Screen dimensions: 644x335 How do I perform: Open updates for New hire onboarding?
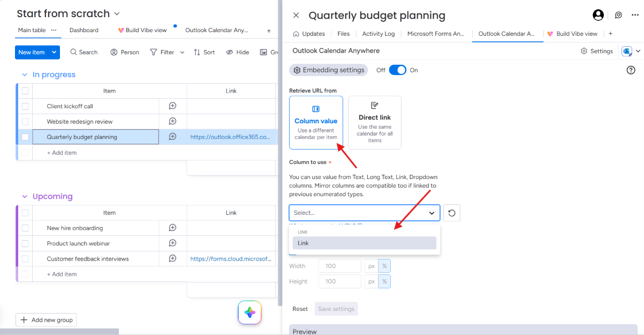172,228
